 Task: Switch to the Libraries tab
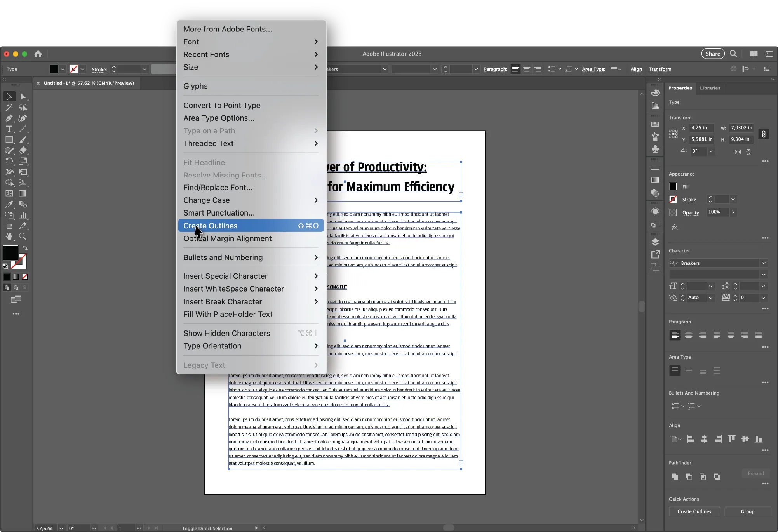(x=710, y=88)
